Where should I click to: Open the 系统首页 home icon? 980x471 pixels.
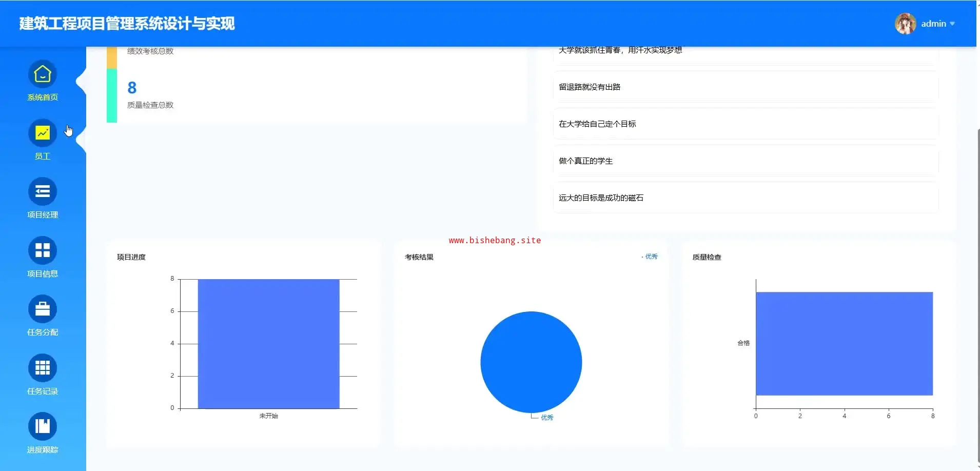coord(43,74)
